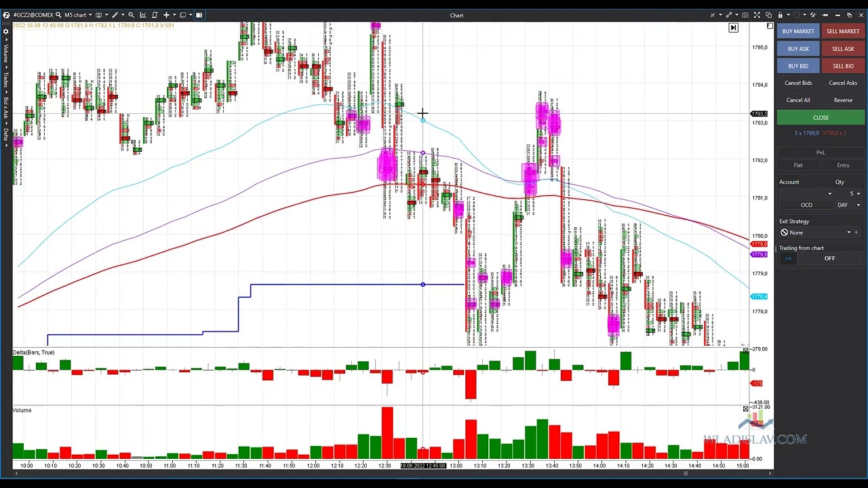Viewport: 868px width, 488px height.
Task: Open the indicators chart icon
Action: tap(143, 15)
